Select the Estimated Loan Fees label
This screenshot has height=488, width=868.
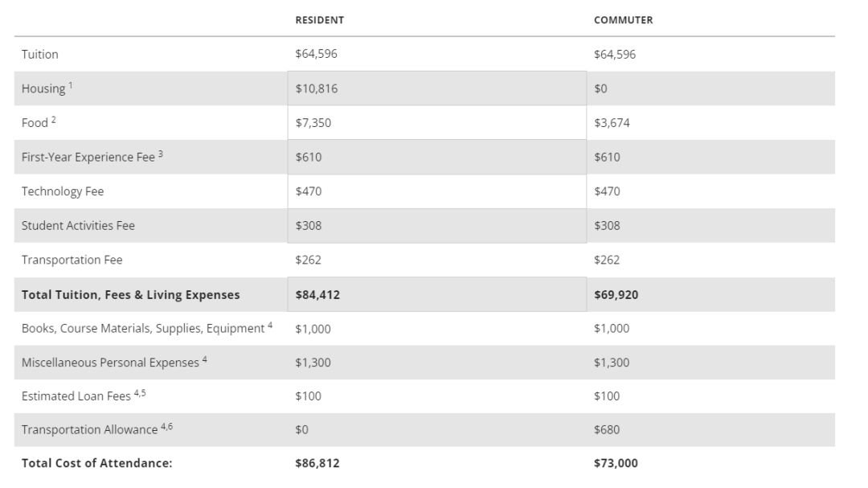click(76, 396)
